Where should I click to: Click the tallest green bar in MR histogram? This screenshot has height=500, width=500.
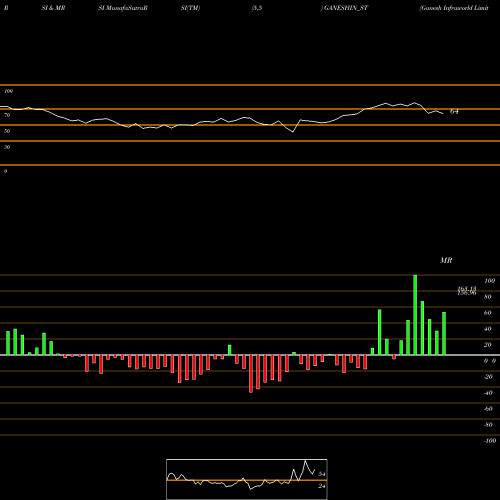click(415, 315)
